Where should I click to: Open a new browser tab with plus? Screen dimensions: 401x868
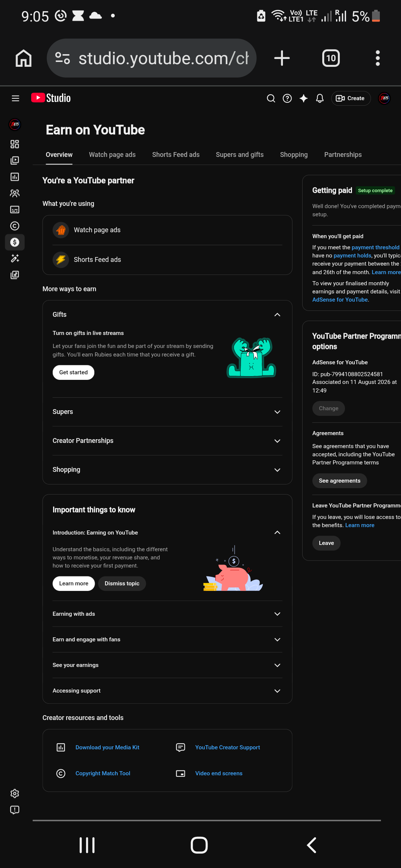[282, 58]
